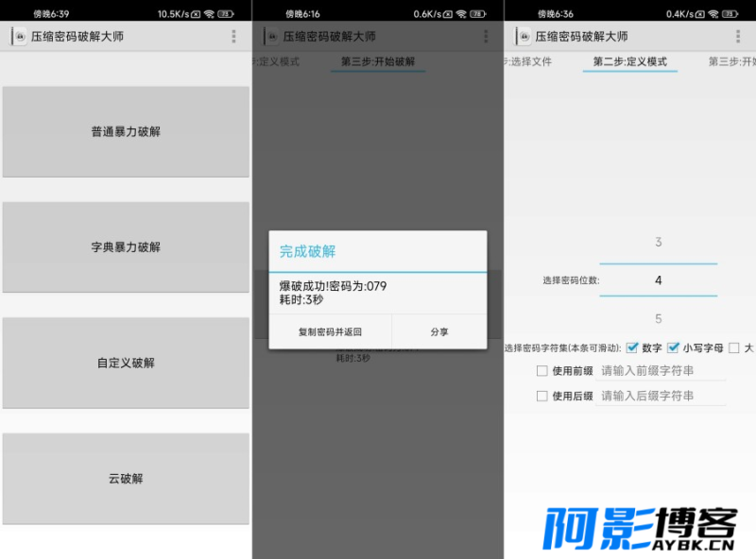Click the 请输入后缀字符串 input field

(661, 396)
